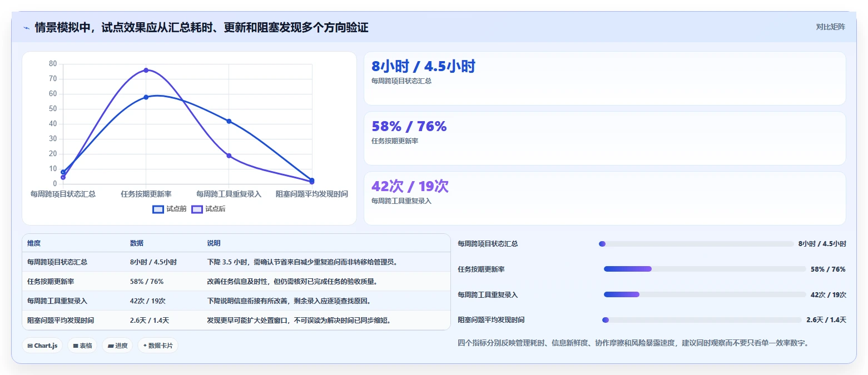
Task: Click description starting 改善任务信息及时性
Action: tap(292, 282)
